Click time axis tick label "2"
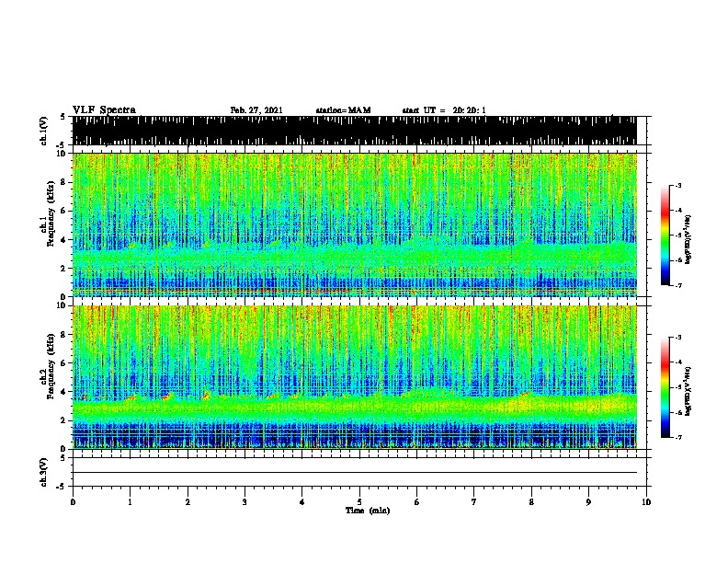The height and width of the screenshot is (563, 728). tap(188, 502)
